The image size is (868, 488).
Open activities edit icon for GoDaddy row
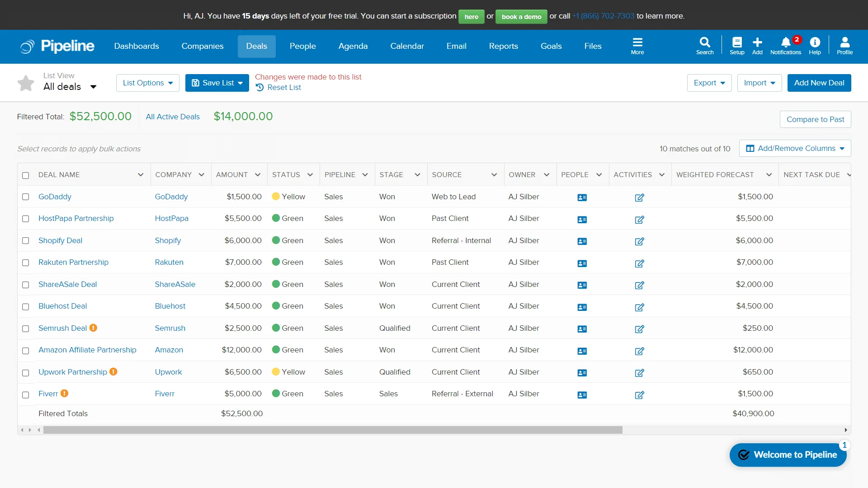639,197
